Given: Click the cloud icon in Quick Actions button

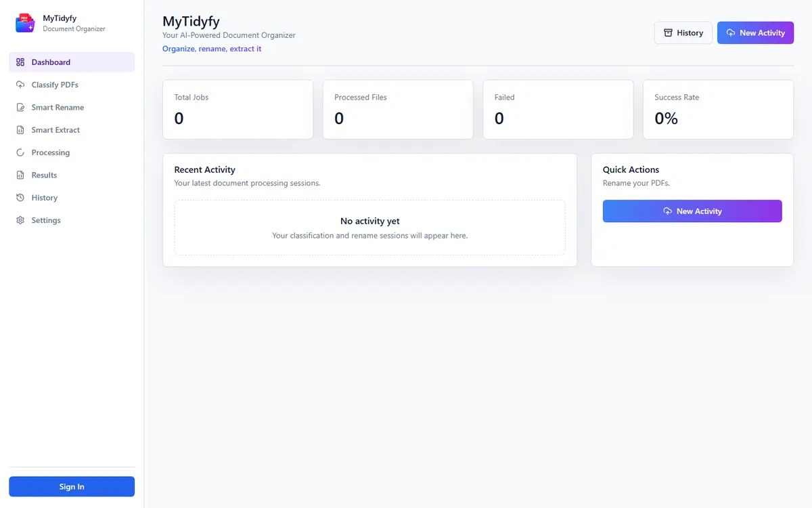Looking at the screenshot, I should coord(668,211).
